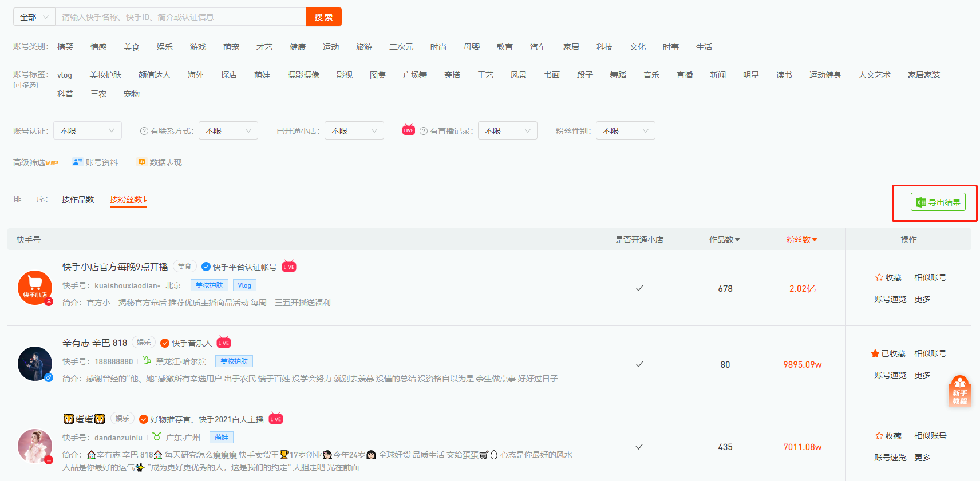Image resolution: width=980 pixels, height=481 pixels.
Task: Click the 萌娃 tag on 蛋蛋 row
Action: click(222, 438)
